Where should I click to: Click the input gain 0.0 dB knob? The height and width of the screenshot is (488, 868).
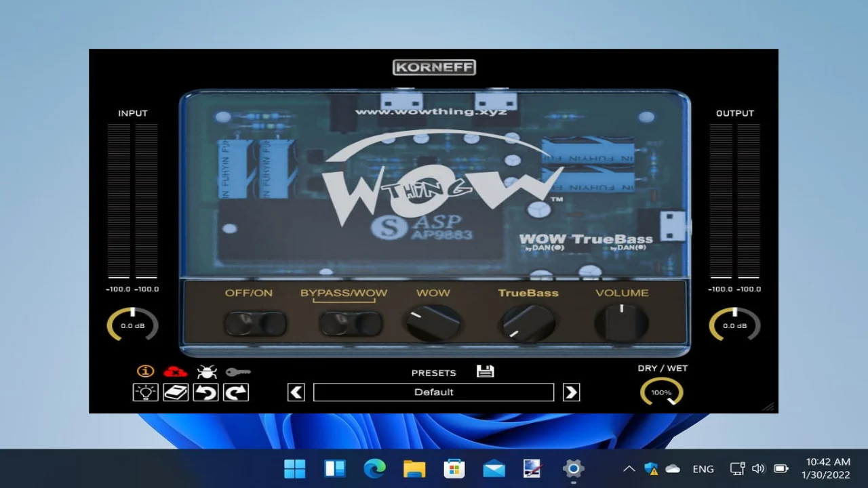click(132, 325)
